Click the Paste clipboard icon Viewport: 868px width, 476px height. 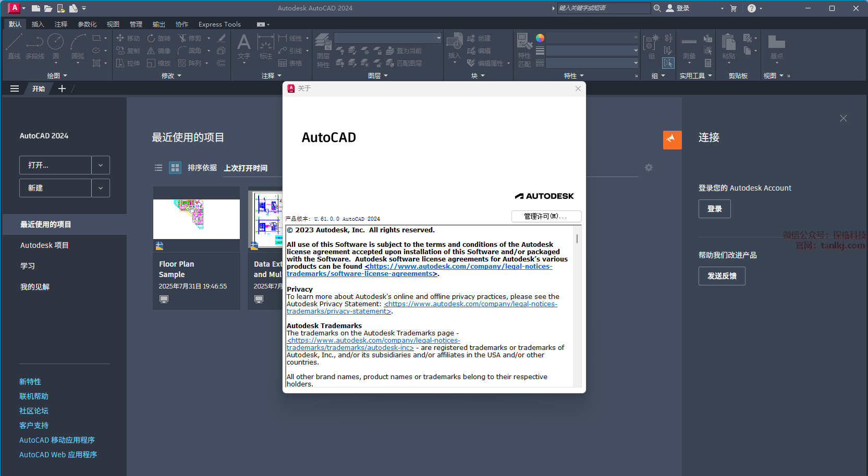[x=728, y=45]
